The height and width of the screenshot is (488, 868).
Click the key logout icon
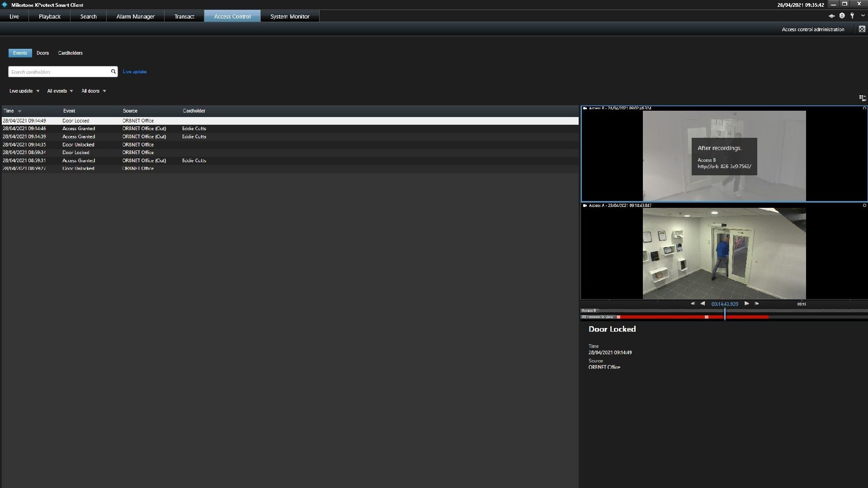coord(852,16)
